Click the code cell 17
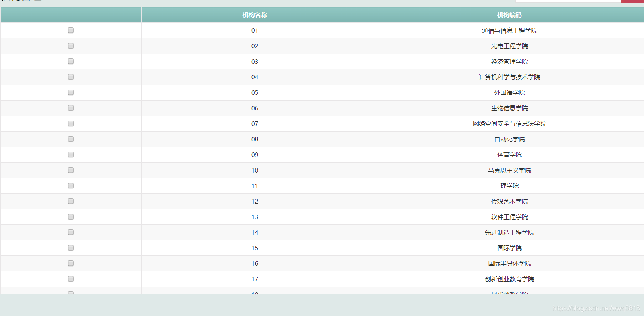The width and height of the screenshot is (644, 316). tap(255, 279)
